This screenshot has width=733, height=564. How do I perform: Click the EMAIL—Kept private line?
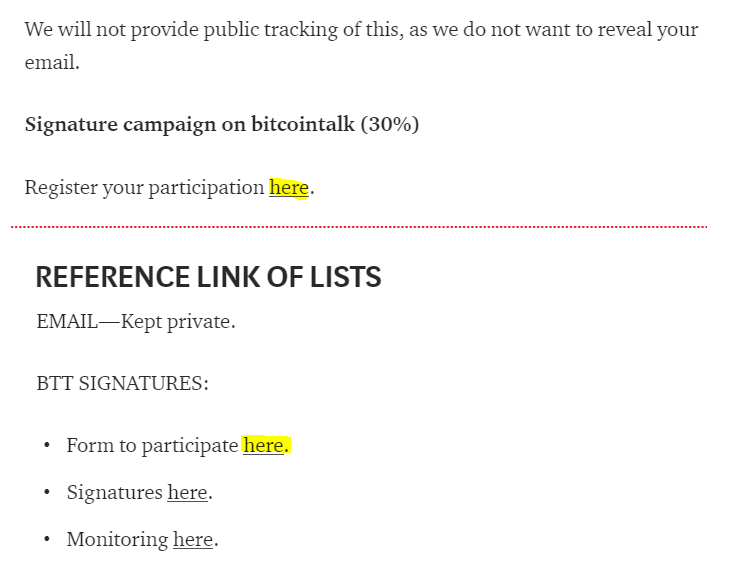[x=136, y=322]
